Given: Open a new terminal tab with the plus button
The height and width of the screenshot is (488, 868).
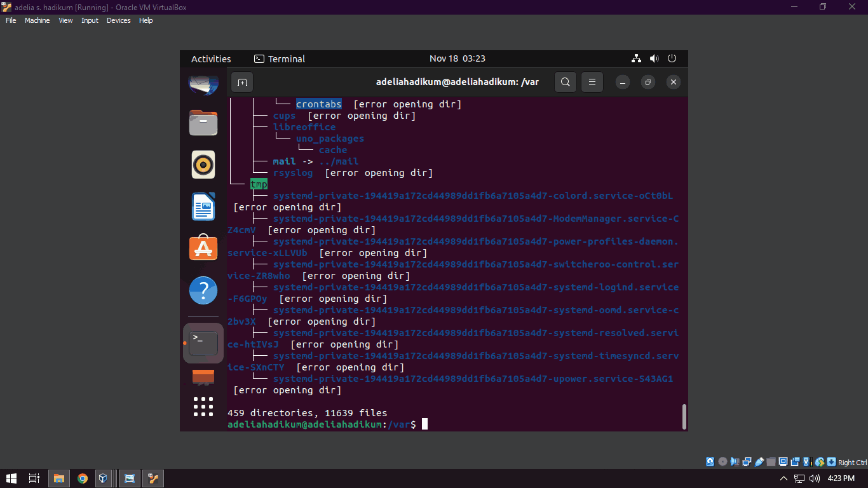Looking at the screenshot, I should (x=242, y=82).
